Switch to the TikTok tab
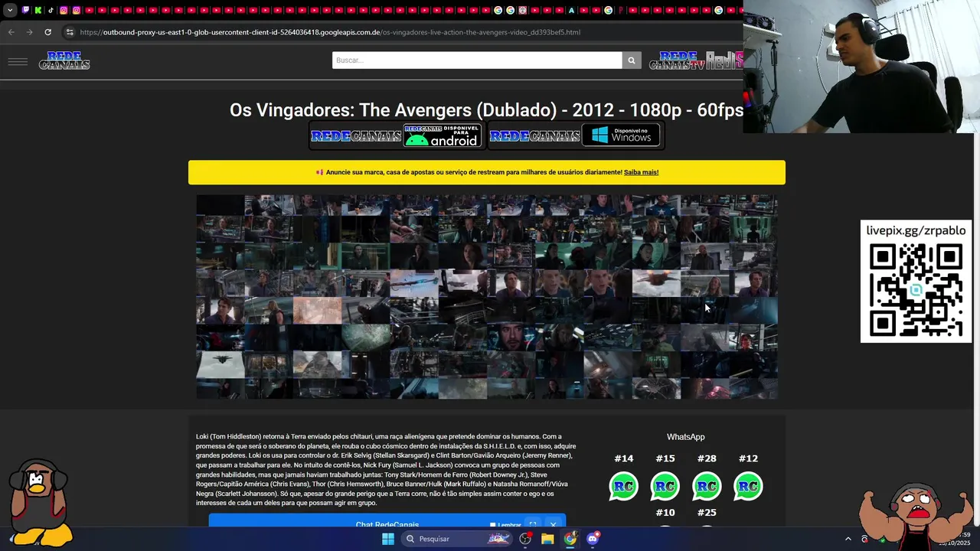The image size is (980, 551). point(51,10)
